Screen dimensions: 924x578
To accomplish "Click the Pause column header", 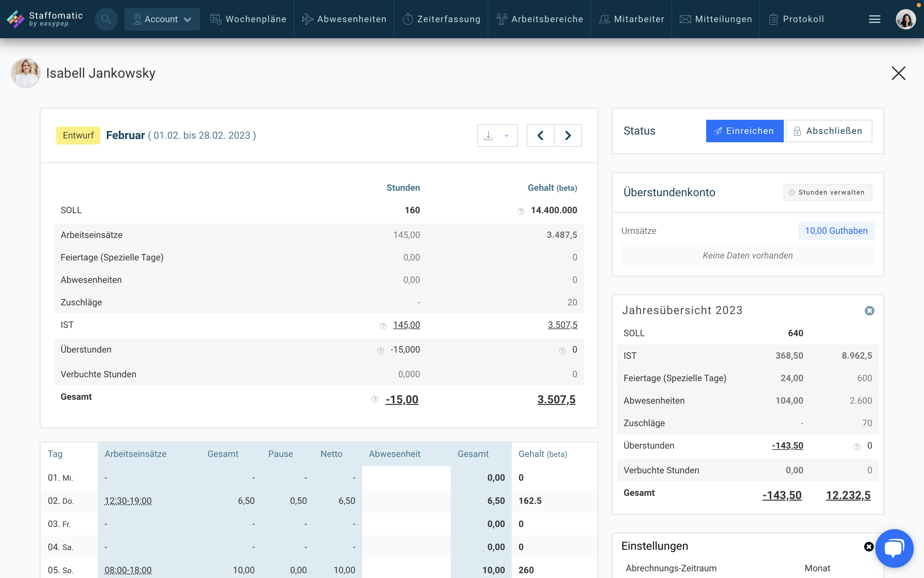I will tap(281, 454).
